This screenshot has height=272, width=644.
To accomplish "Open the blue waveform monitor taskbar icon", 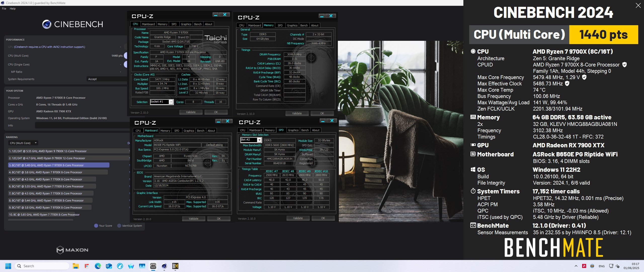I will [142, 266].
